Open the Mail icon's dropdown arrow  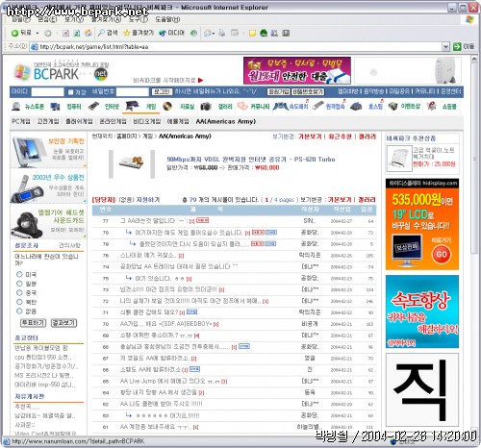214,33
